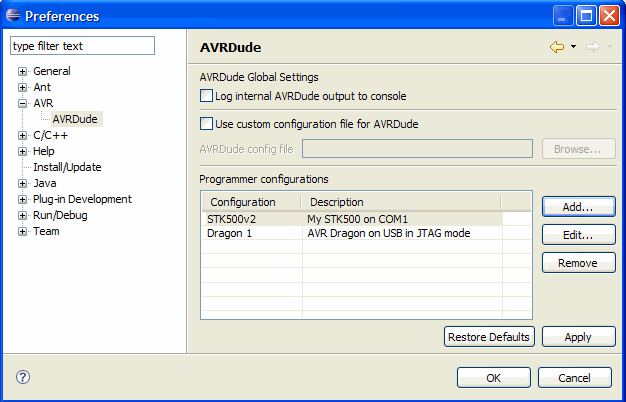Screen dimensions: 626x402
Task: Click the type filter text field
Action: [x=82, y=46]
